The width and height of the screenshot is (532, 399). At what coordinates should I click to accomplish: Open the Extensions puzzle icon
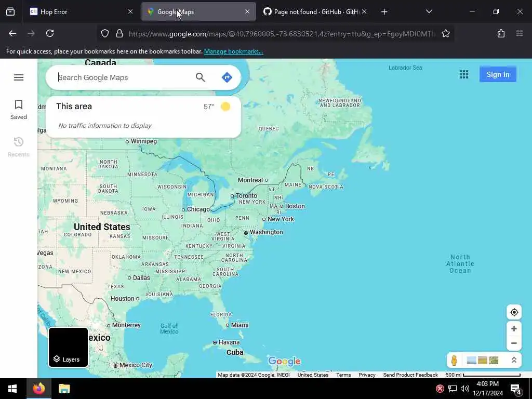pyautogui.click(x=501, y=33)
